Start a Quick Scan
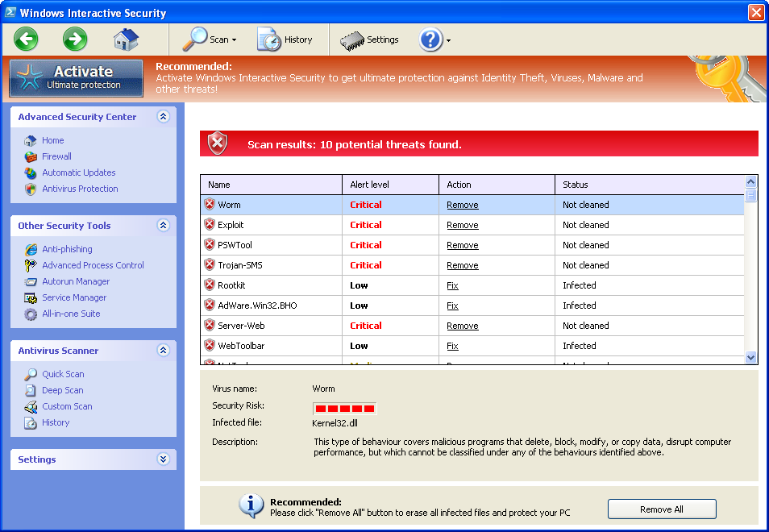The height and width of the screenshot is (532, 769). pyautogui.click(x=63, y=374)
